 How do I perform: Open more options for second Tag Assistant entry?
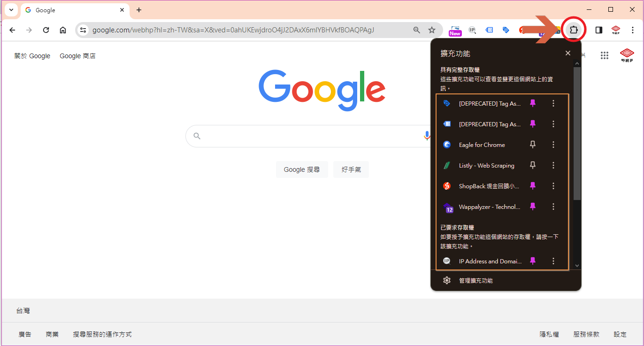tap(553, 124)
